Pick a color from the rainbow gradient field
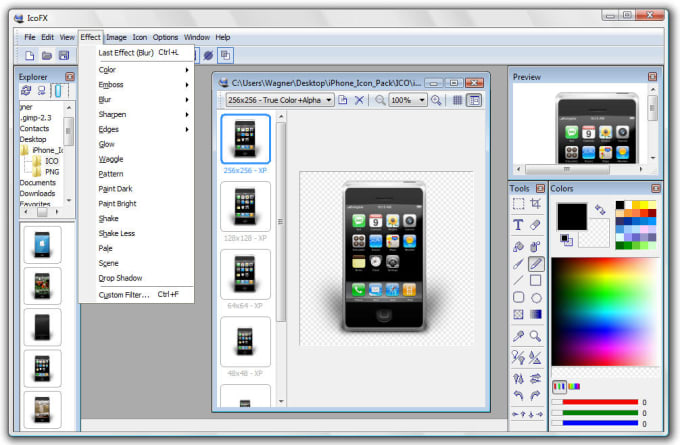This screenshot has height=445, width=680. 605,312
